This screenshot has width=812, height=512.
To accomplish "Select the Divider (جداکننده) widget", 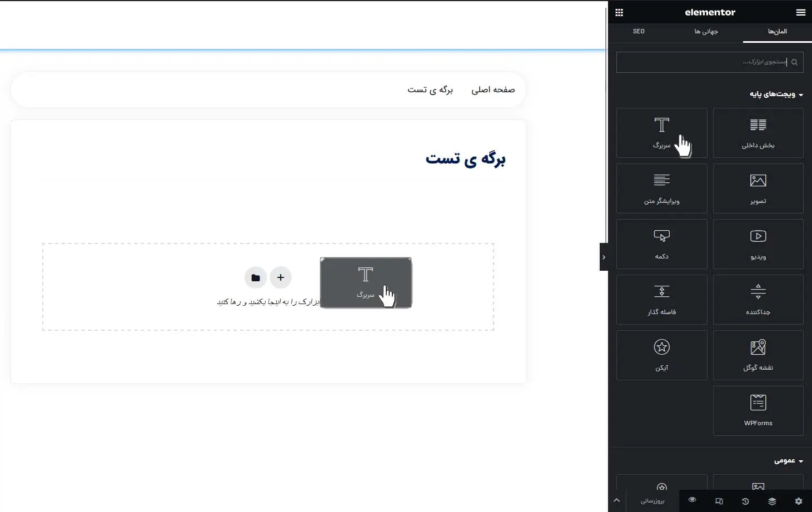I will [x=758, y=300].
